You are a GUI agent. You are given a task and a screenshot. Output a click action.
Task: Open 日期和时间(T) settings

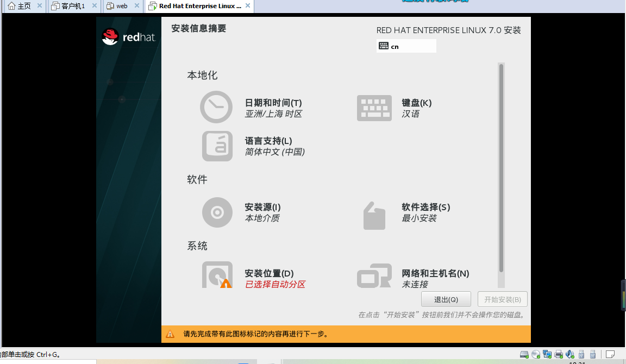(x=273, y=103)
